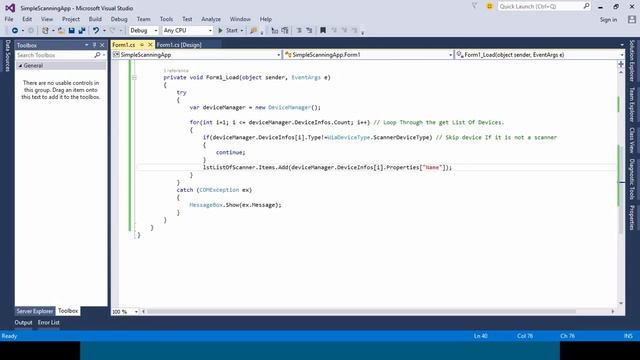This screenshot has width=640, height=360.
Task: Select the Toolbox bottom tab
Action: pyautogui.click(x=68, y=311)
